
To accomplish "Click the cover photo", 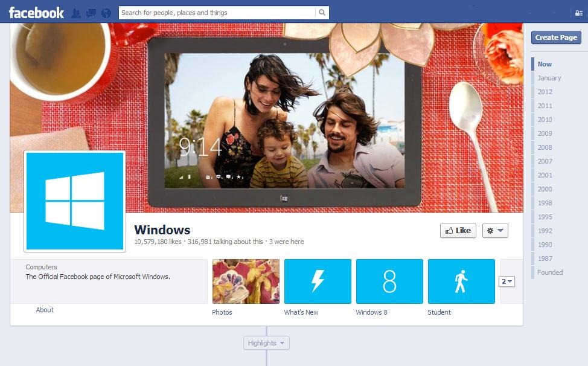I will click(266, 117).
